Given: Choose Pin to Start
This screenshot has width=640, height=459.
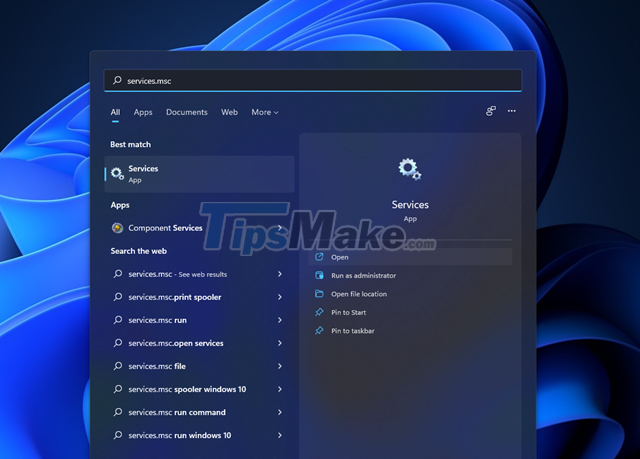Looking at the screenshot, I should (x=410, y=313).
